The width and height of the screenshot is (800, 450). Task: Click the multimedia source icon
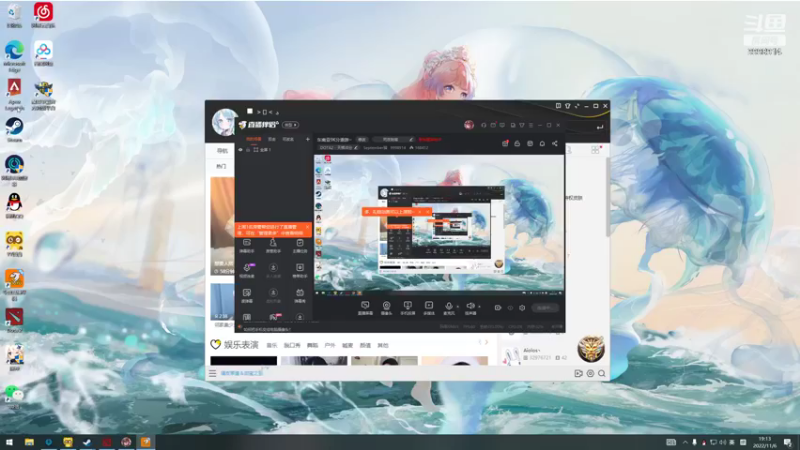coord(429,307)
